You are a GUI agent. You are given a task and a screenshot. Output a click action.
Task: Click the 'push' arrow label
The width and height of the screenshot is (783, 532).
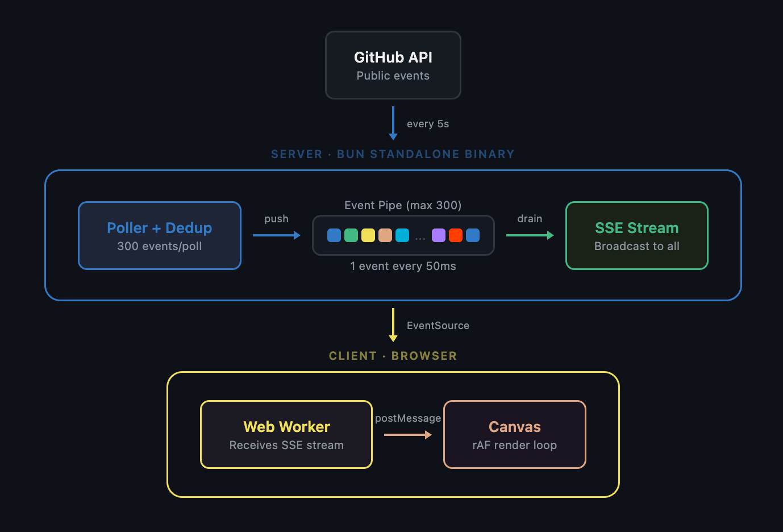pos(276,219)
